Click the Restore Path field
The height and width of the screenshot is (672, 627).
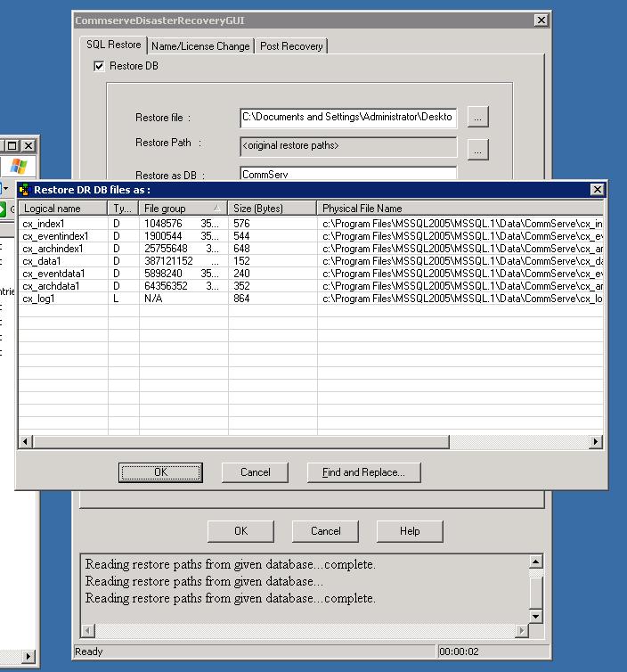pyautogui.click(x=348, y=147)
